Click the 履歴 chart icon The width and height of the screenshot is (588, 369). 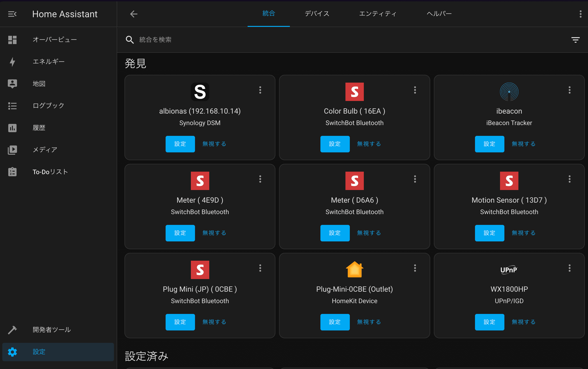(x=12, y=128)
